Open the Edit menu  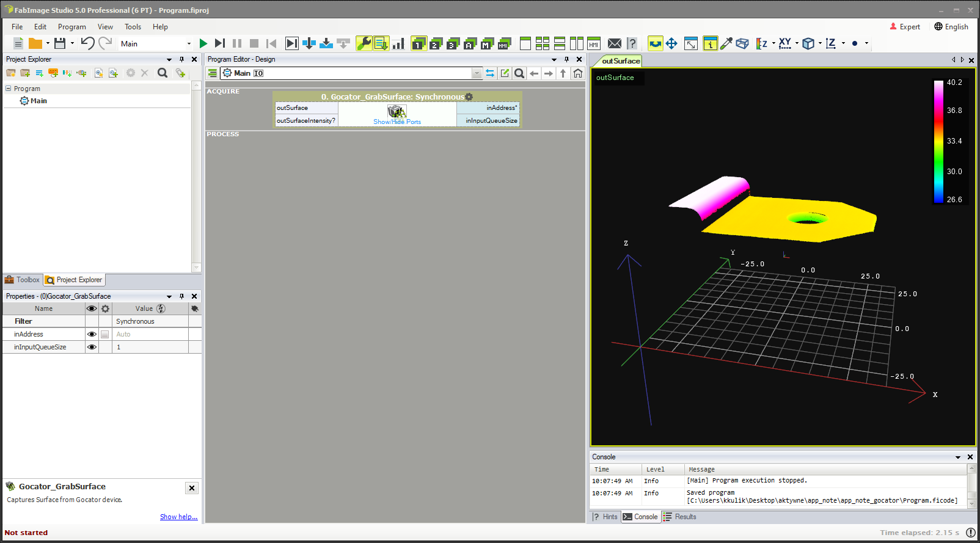pyautogui.click(x=40, y=27)
